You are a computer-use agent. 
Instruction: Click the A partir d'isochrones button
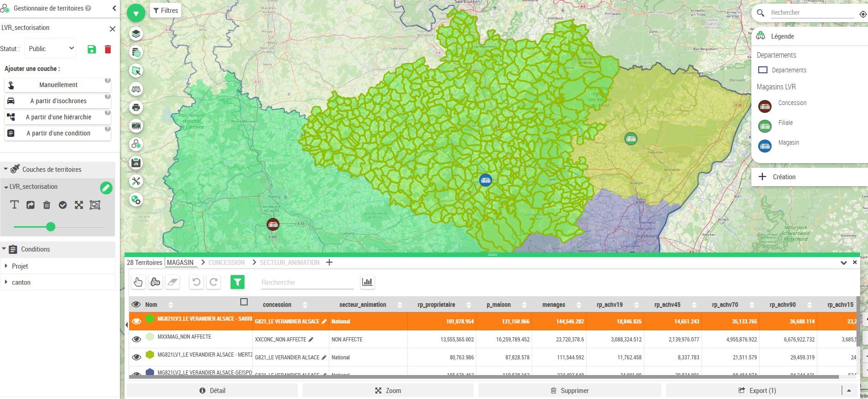[58, 101]
